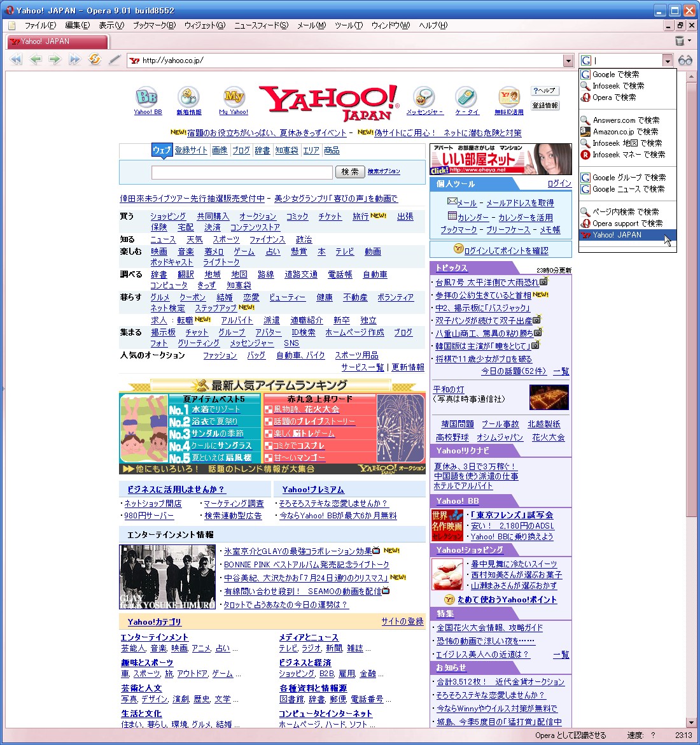
Task: Open the エンターテインメント category link
Action: tap(155, 637)
